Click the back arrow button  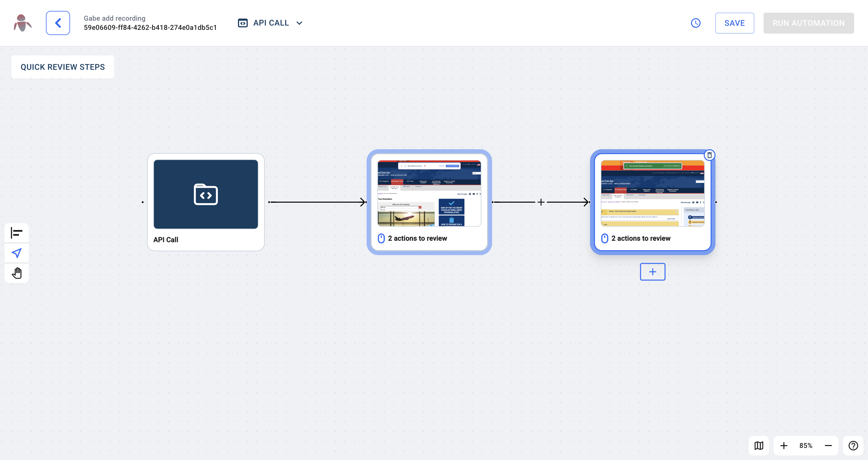[x=58, y=23]
